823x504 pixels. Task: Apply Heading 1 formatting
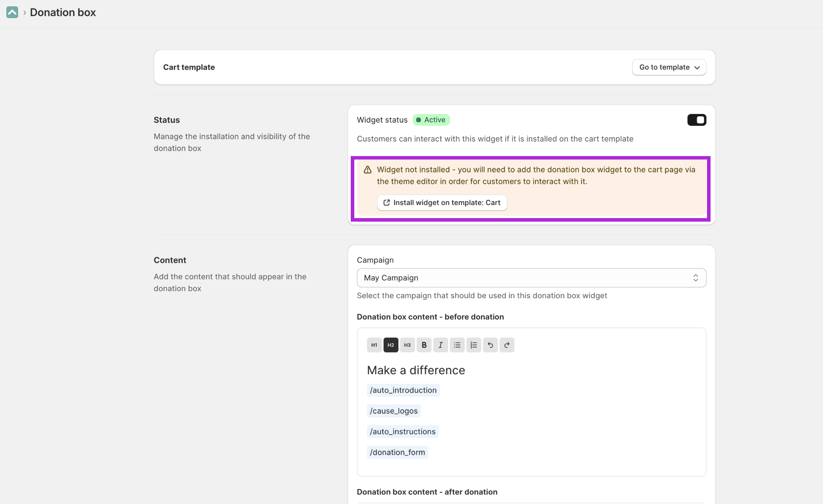point(374,345)
